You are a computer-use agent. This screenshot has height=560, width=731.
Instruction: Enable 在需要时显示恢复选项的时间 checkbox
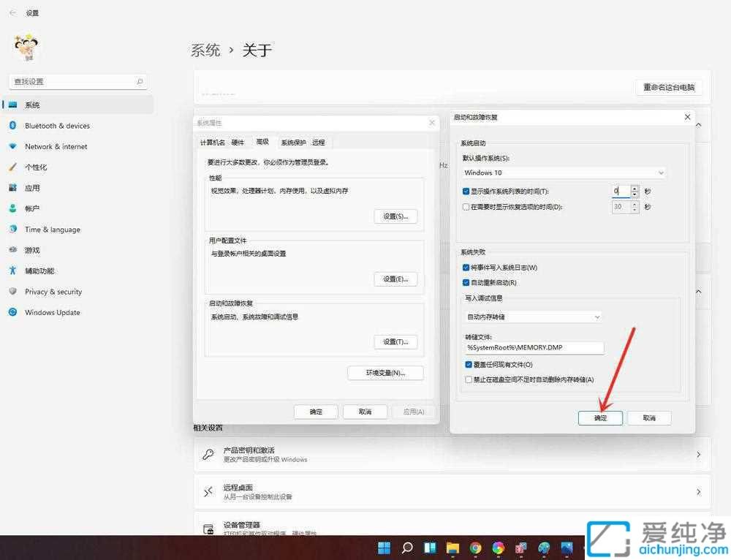click(466, 207)
